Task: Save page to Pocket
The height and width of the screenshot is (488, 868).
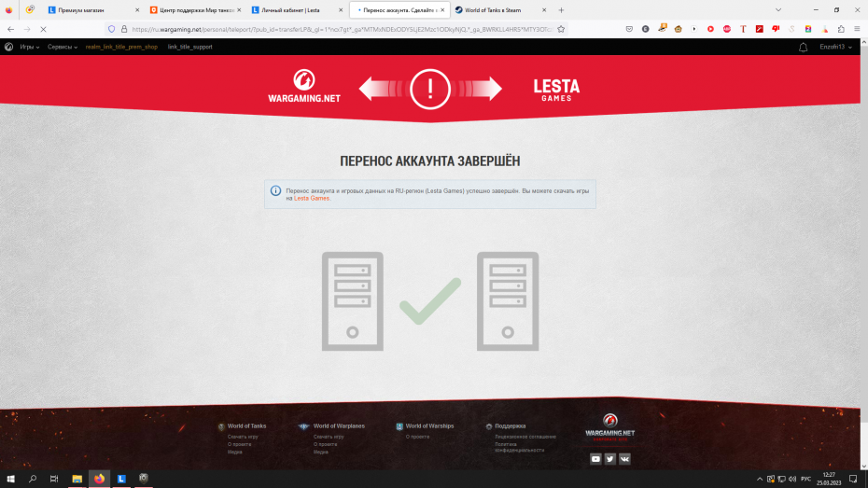Action: pyautogui.click(x=629, y=29)
